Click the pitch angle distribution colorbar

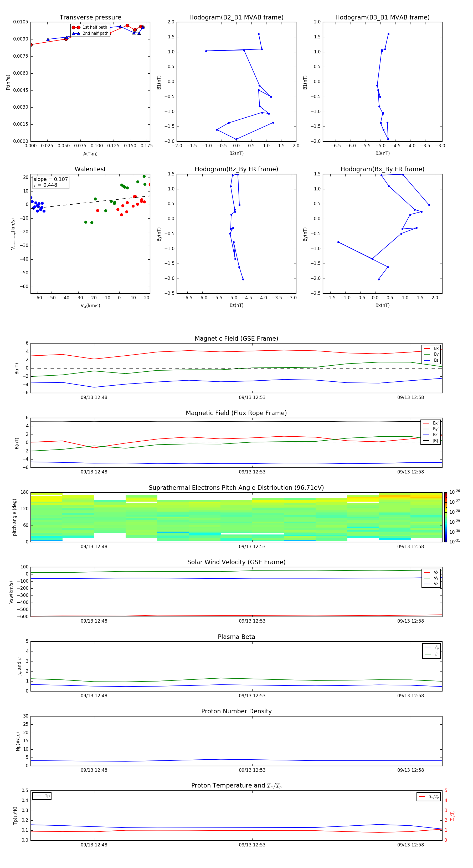click(x=445, y=517)
